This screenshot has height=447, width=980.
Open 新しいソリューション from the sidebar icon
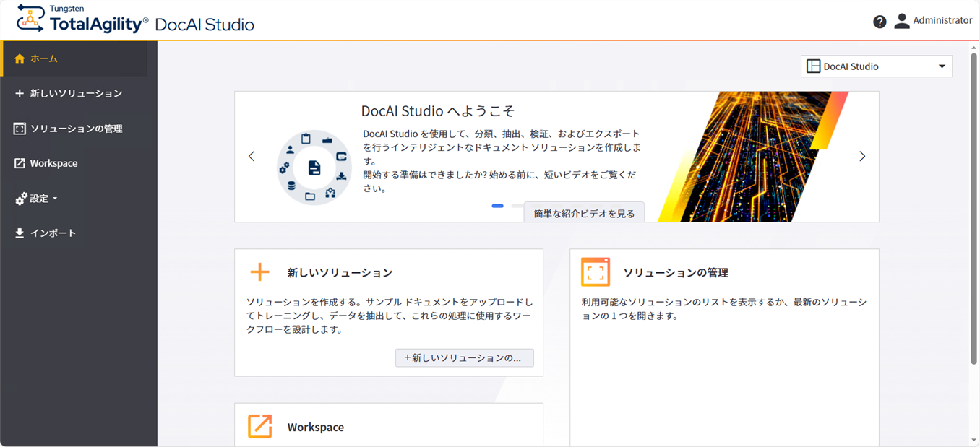[19, 94]
